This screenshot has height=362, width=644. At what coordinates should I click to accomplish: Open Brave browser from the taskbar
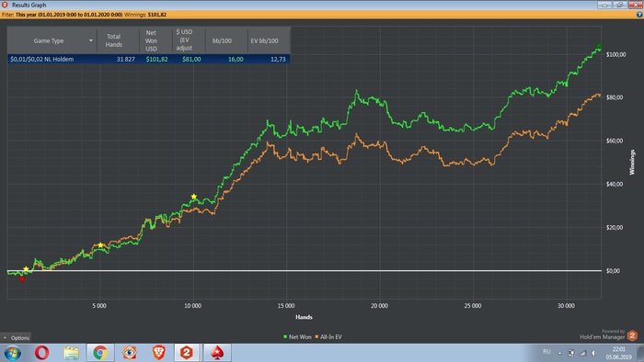158,353
